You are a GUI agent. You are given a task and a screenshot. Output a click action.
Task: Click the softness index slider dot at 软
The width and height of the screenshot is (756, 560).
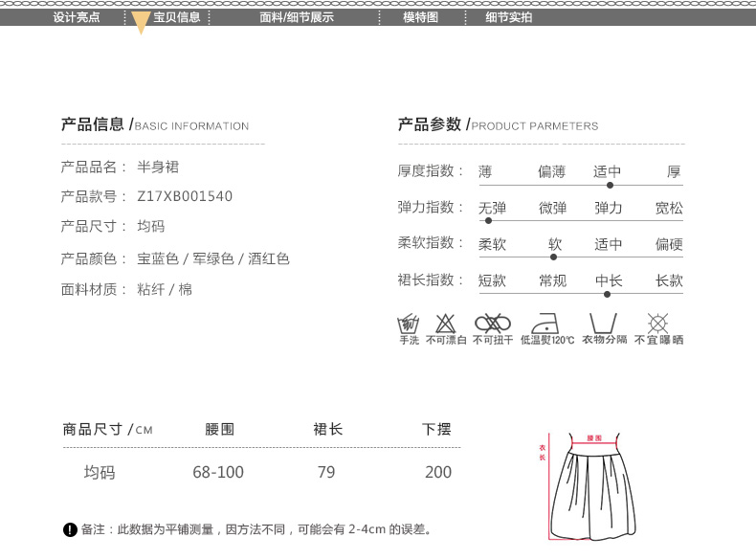click(x=554, y=257)
